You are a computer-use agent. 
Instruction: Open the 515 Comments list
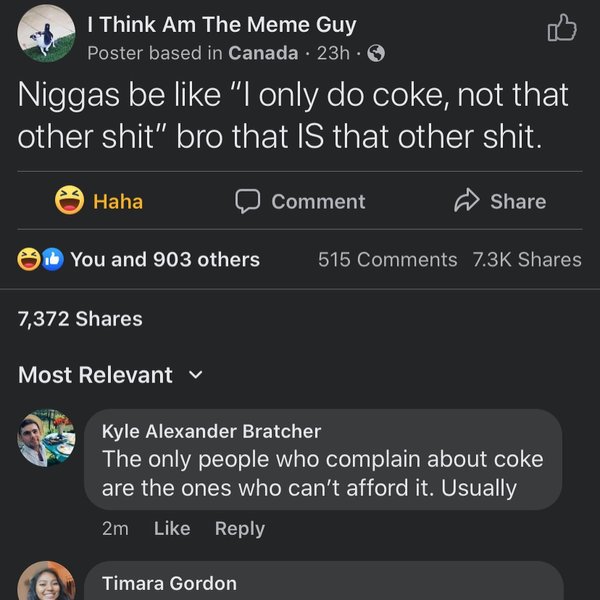coord(387,260)
